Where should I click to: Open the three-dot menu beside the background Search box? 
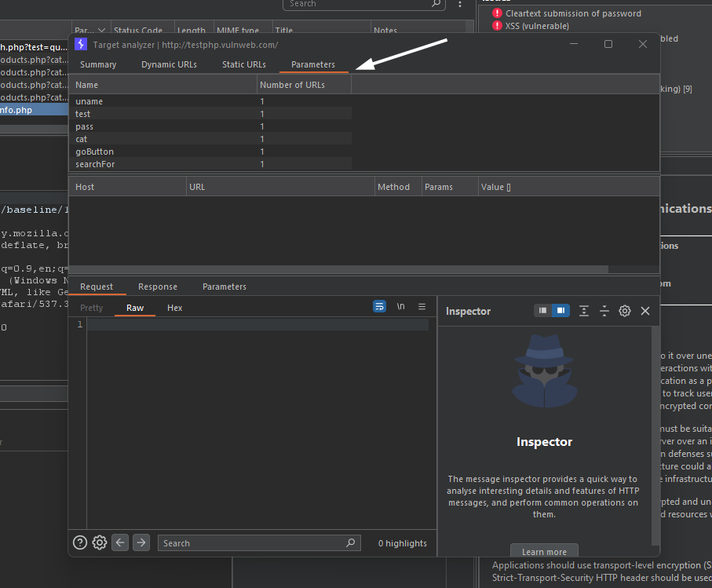click(x=460, y=4)
